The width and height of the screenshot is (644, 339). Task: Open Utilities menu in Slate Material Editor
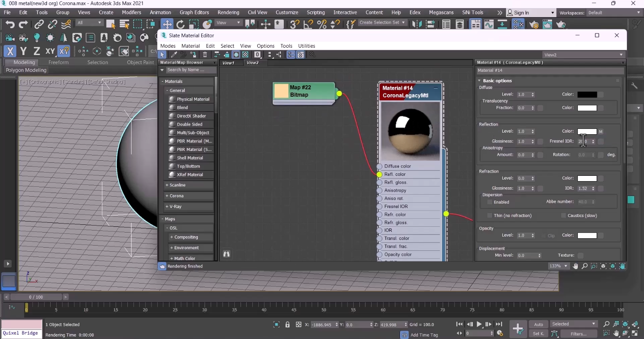pos(307,46)
